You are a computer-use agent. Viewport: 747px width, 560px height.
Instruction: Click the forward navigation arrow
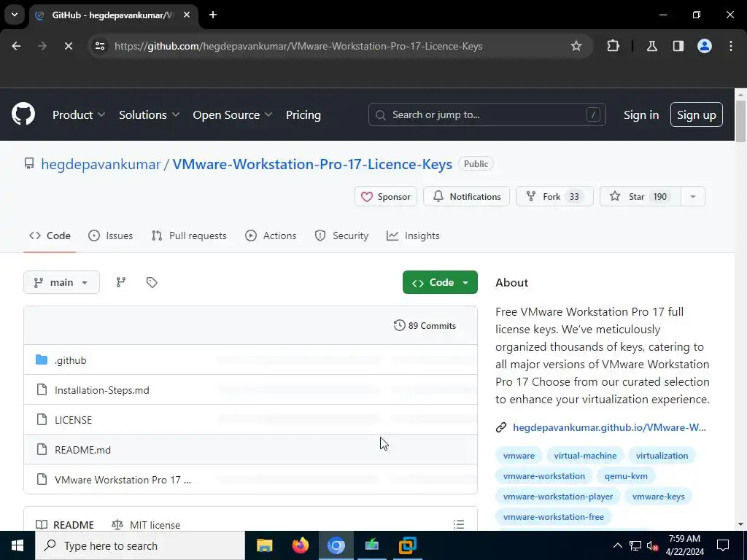pyautogui.click(x=42, y=46)
